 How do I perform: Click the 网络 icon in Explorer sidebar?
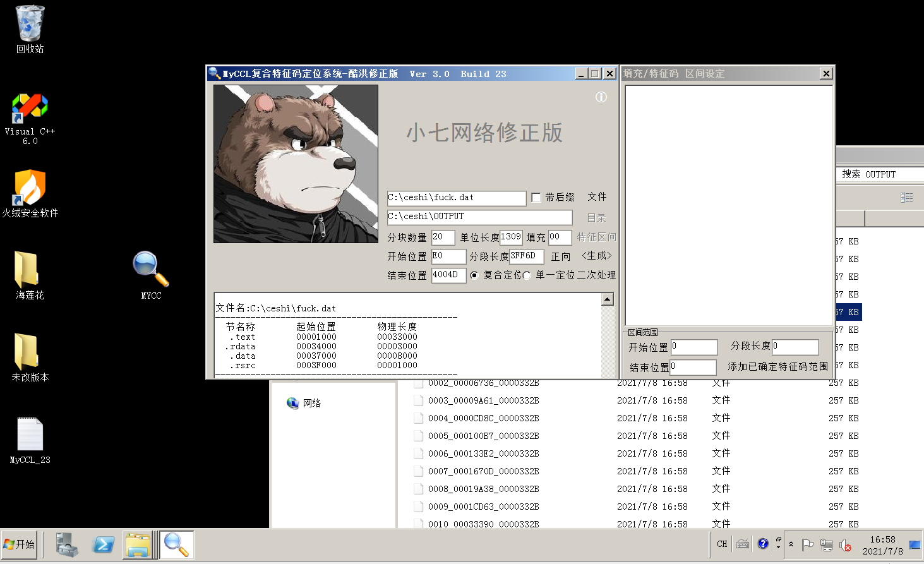[293, 403]
